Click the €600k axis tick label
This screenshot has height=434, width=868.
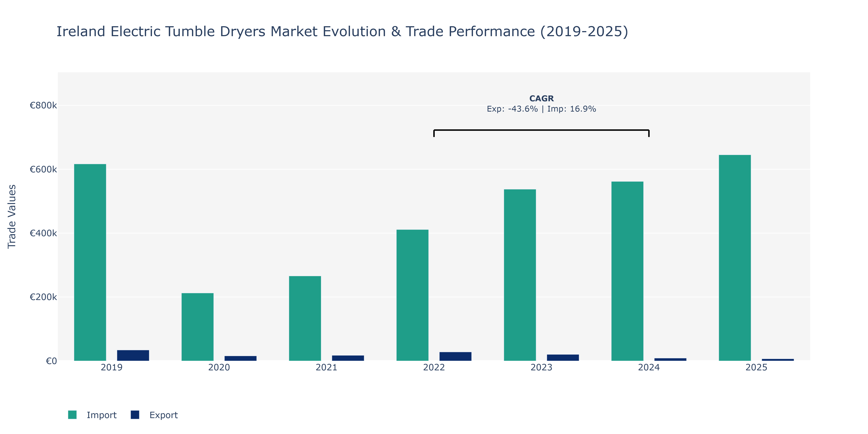coord(43,169)
